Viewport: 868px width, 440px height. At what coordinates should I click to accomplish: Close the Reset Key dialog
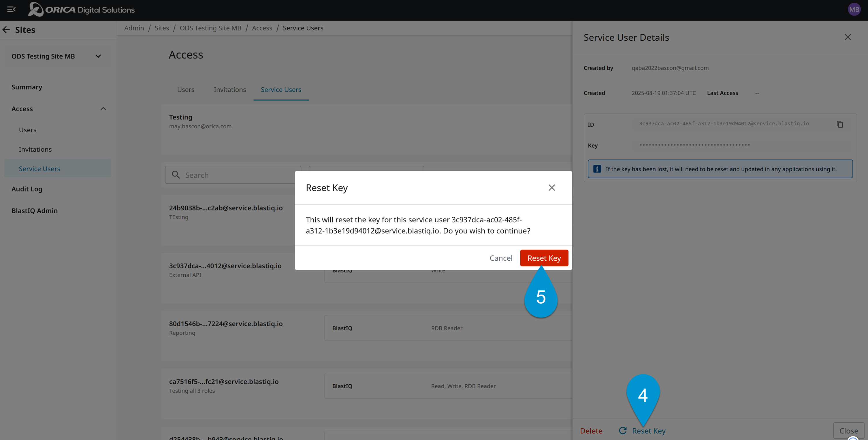point(551,188)
